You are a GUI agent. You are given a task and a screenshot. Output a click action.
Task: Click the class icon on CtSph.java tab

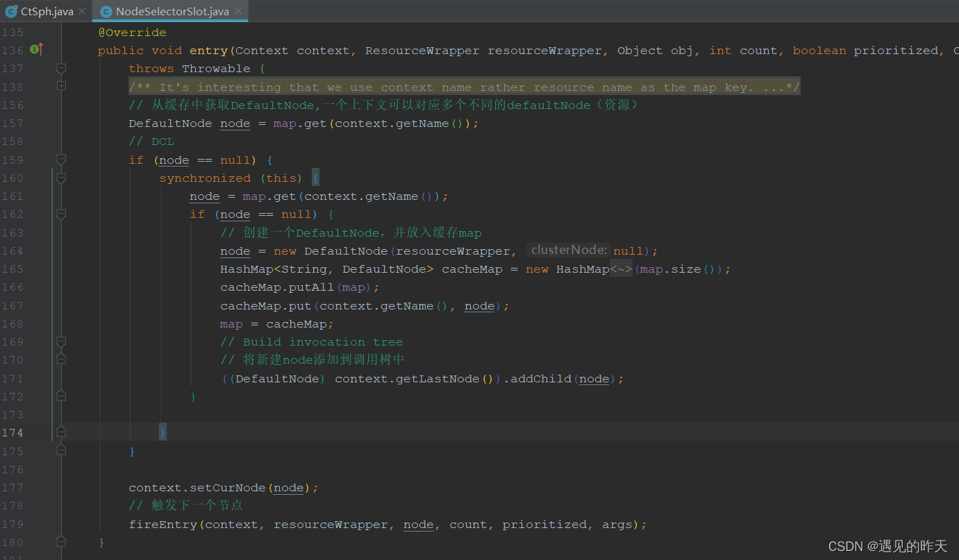(x=11, y=11)
